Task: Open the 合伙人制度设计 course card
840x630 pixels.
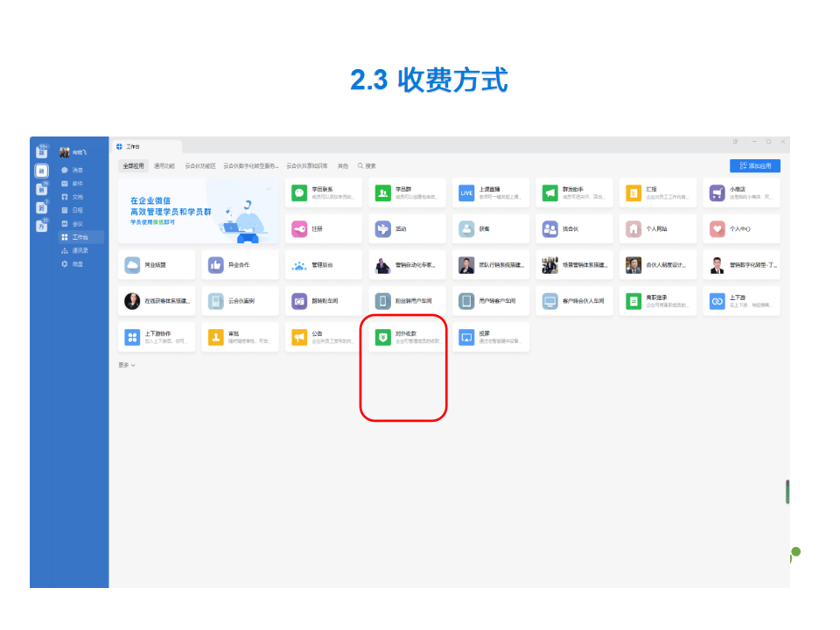Action: point(658,264)
